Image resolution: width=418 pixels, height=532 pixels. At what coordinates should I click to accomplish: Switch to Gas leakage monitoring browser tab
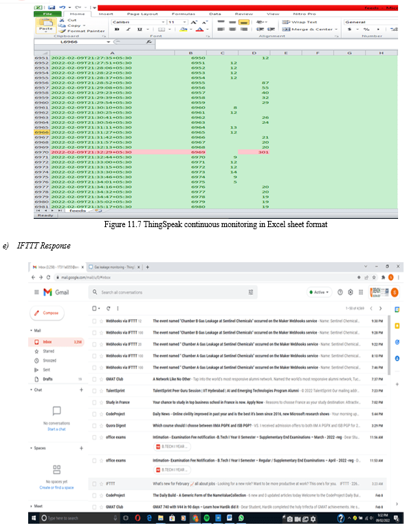click(114, 267)
